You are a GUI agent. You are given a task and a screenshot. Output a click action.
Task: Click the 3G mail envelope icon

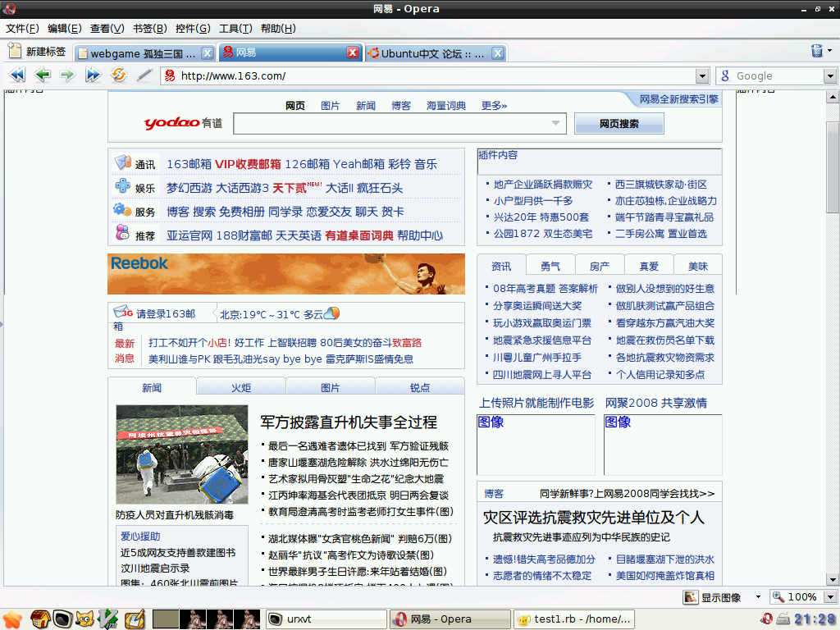(x=123, y=312)
